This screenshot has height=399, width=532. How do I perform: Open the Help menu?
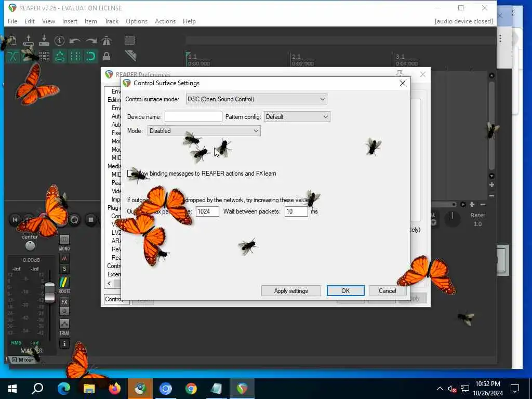(189, 21)
